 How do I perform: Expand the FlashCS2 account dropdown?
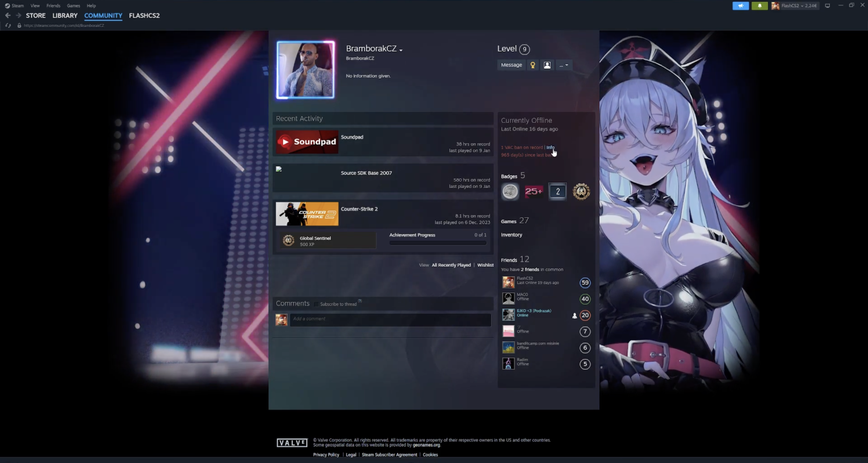[799, 6]
